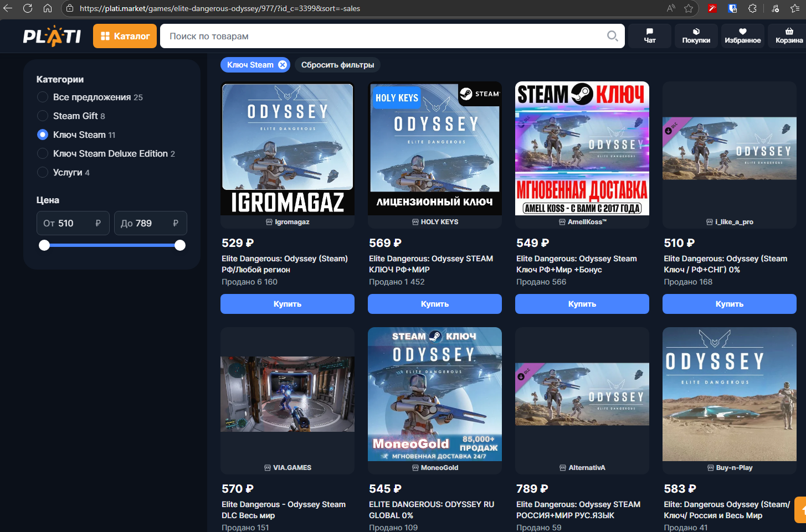
Task: Select Все предложения category radio
Action: (43, 97)
